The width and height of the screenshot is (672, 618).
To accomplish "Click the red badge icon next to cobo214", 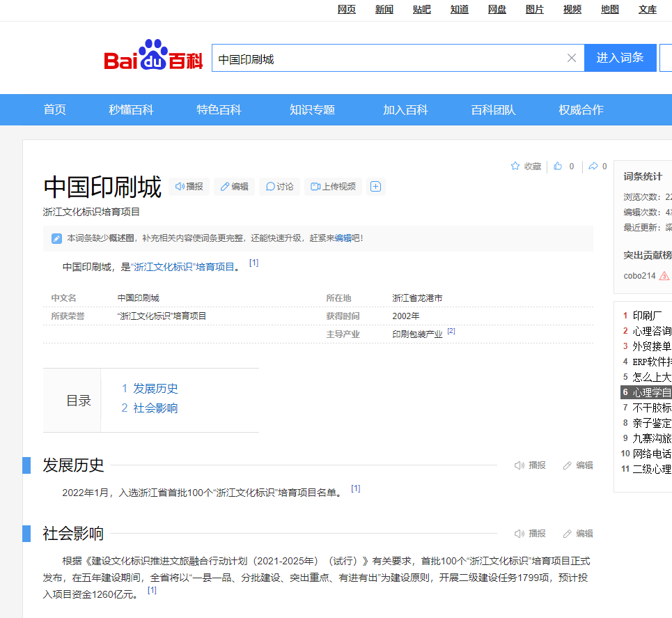I will click(x=664, y=276).
